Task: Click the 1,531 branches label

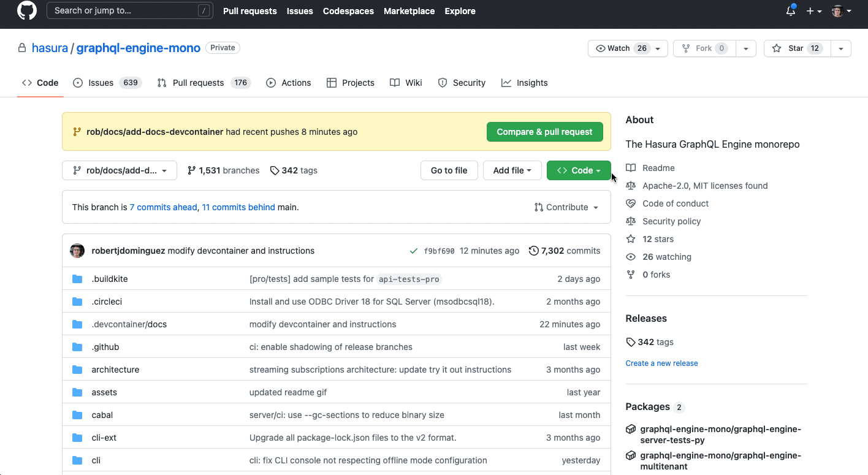Action: tap(223, 170)
